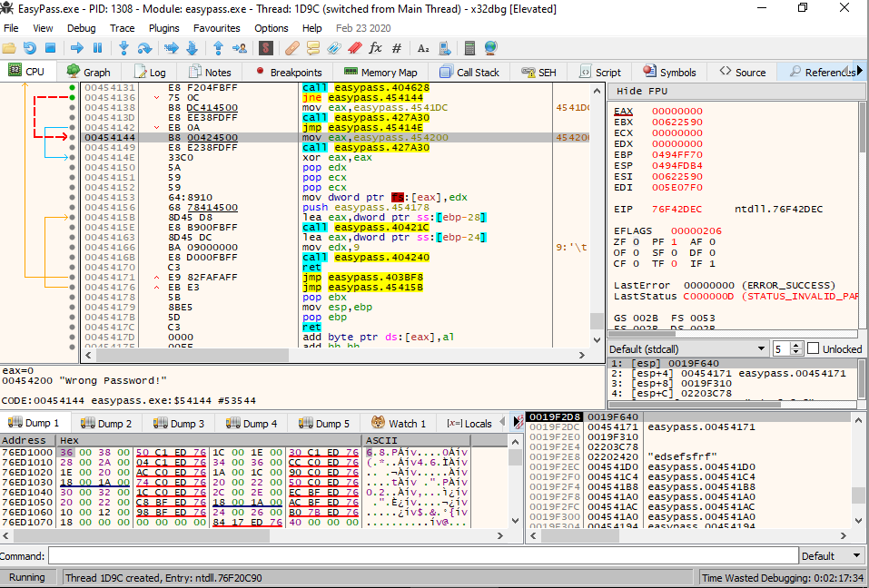Click the Hex column header in dump
The width and height of the screenshot is (869, 588).
[x=208, y=440]
